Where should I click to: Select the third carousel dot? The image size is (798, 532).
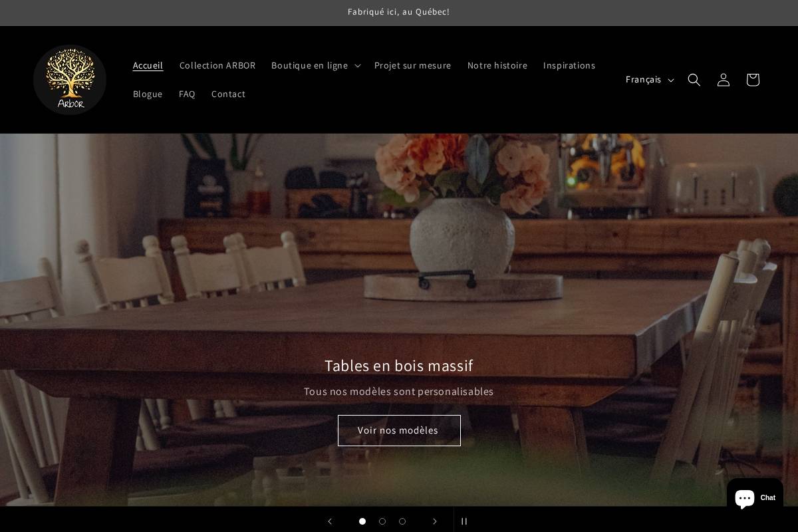point(402,521)
